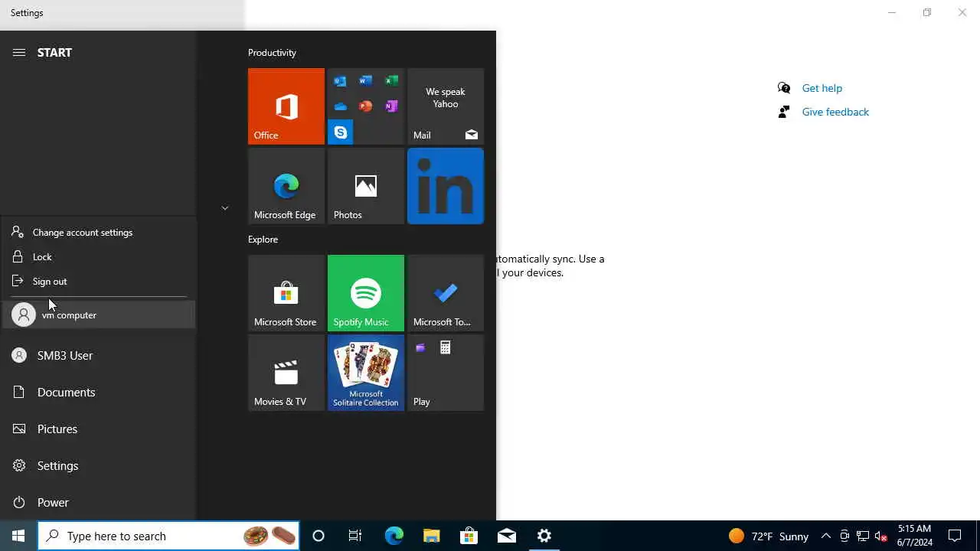
Task: Open the Microsoft To Do tile
Action: tap(446, 293)
